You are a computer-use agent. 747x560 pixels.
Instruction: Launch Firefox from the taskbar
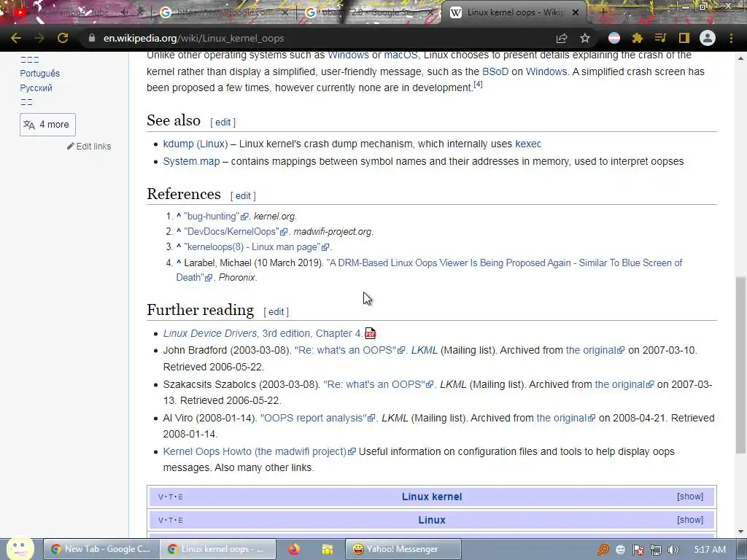point(295,549)
